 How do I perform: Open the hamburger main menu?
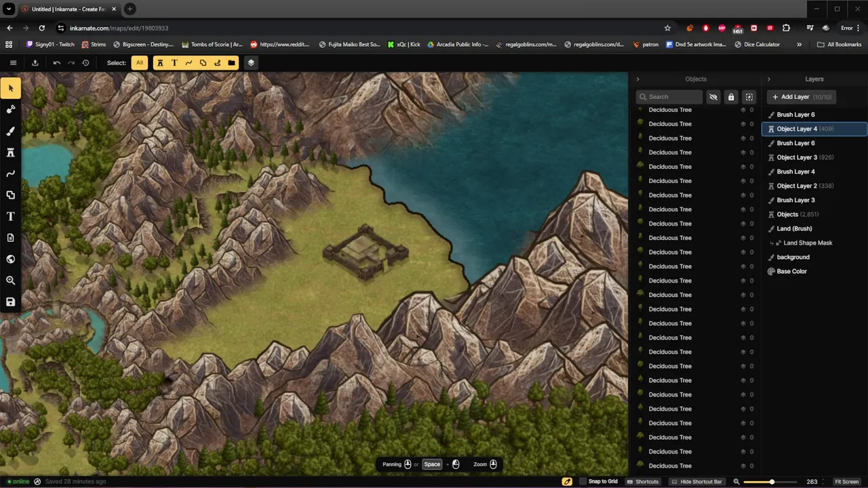pos(13,62)
